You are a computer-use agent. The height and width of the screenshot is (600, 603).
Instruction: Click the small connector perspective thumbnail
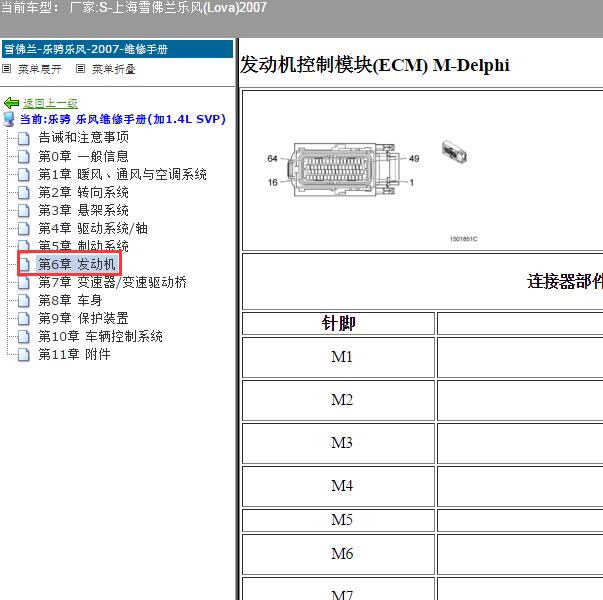(454, 152)
